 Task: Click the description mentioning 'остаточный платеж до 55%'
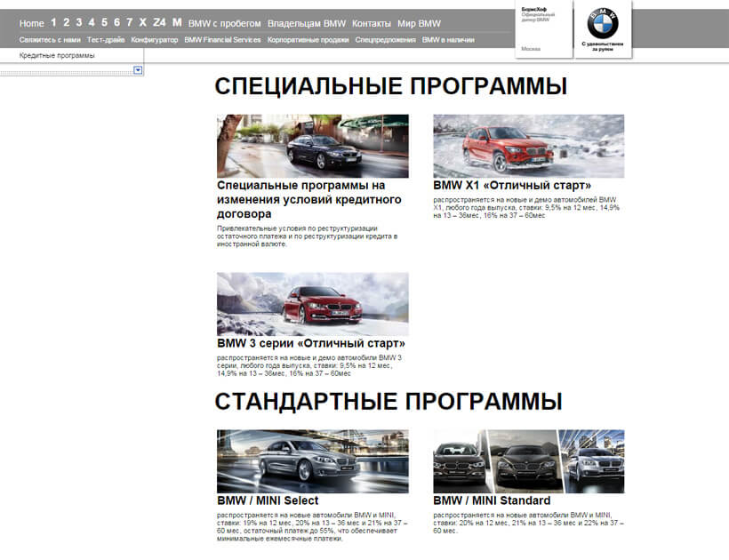[x=312, y=526]
